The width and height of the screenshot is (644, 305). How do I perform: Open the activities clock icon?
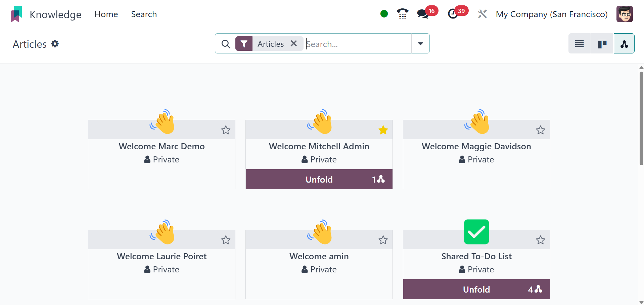453,14
